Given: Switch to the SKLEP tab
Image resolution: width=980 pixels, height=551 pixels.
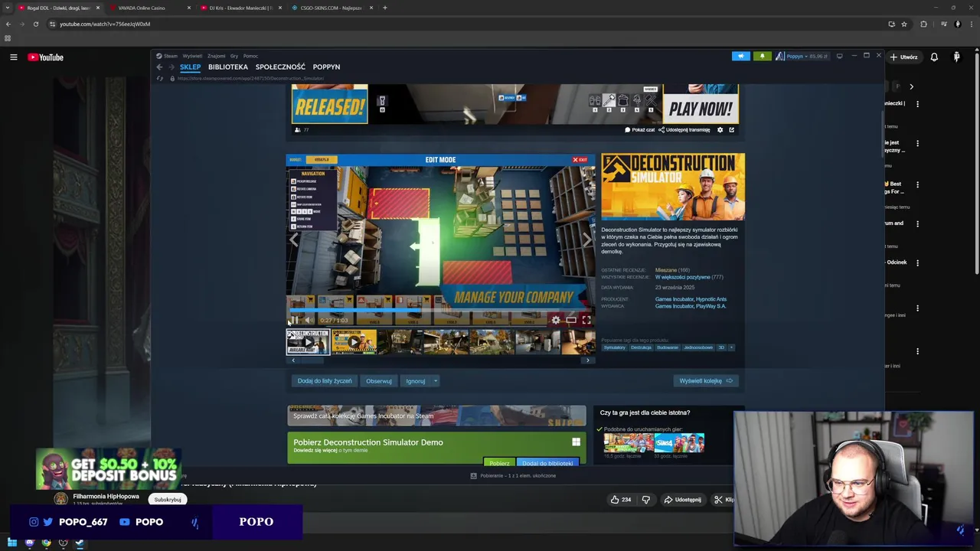Looking at the screenshot, I should tap(190, 67).
